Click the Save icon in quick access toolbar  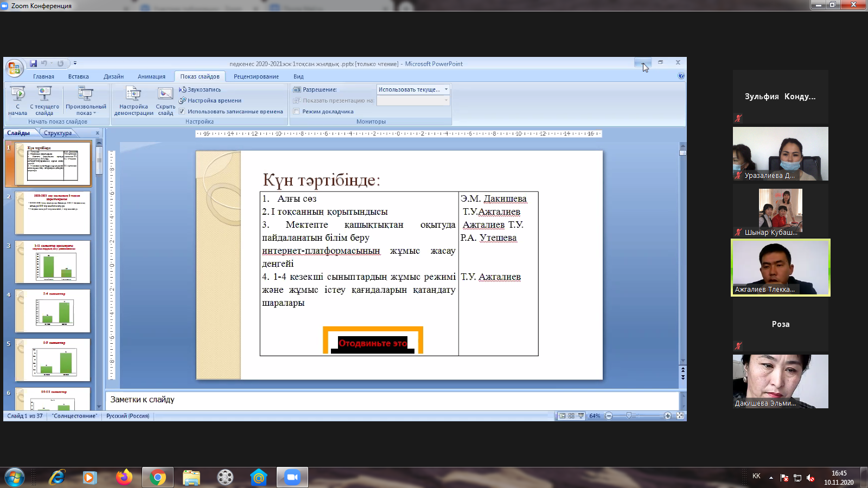[33, 63]
